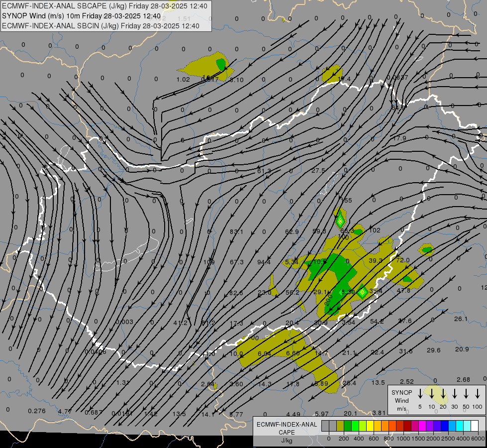Click the map value 62.9
487x448 pixels.
[292, 231]
